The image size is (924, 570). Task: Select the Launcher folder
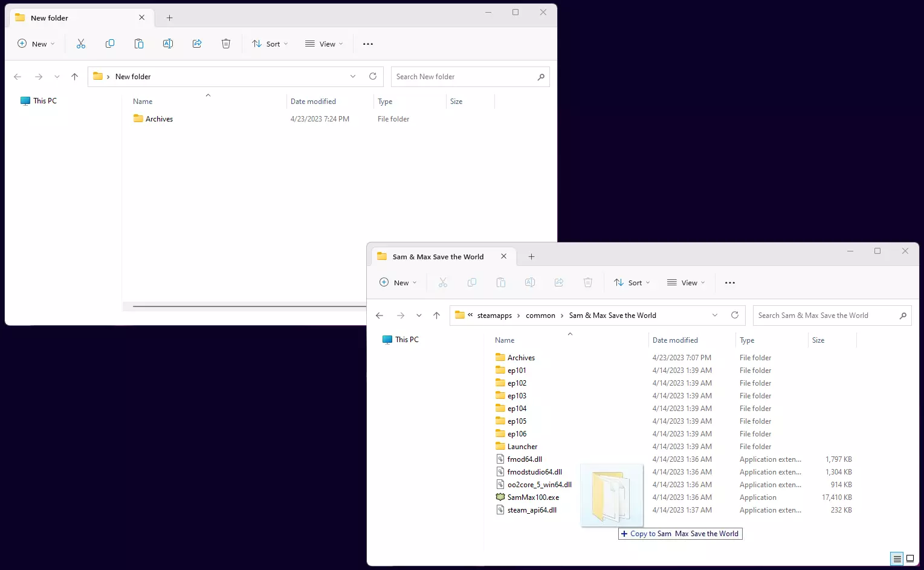(516, 447)
